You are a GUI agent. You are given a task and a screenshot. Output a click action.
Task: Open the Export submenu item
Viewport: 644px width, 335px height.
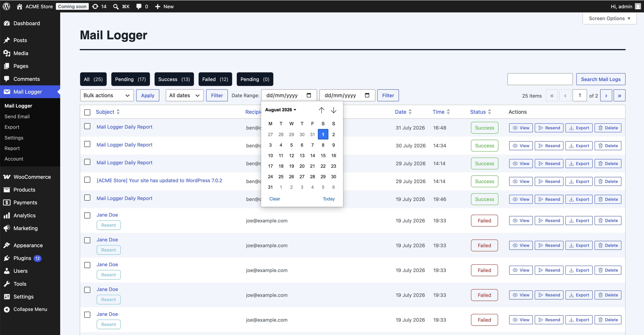click(x=12, y=127)
